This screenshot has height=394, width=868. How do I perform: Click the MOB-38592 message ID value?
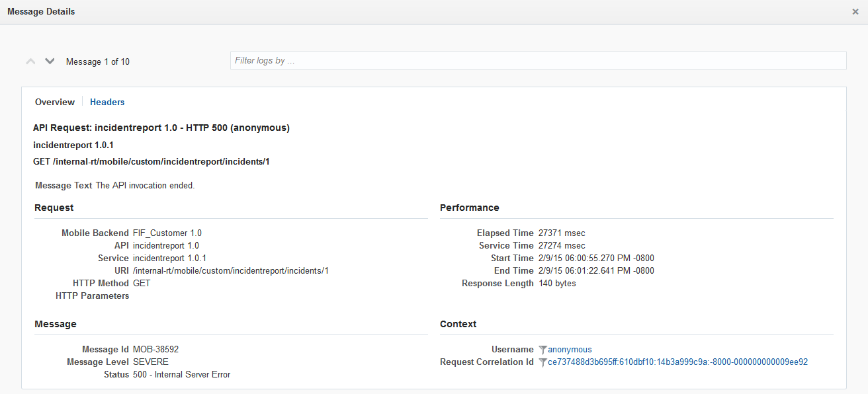155,350
